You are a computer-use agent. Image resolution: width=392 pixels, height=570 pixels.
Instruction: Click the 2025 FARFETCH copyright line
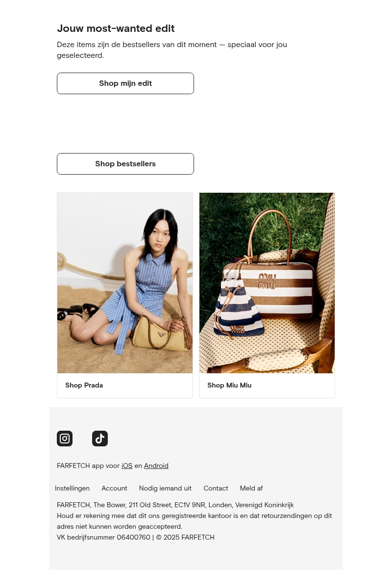click(x=136, y=537)
